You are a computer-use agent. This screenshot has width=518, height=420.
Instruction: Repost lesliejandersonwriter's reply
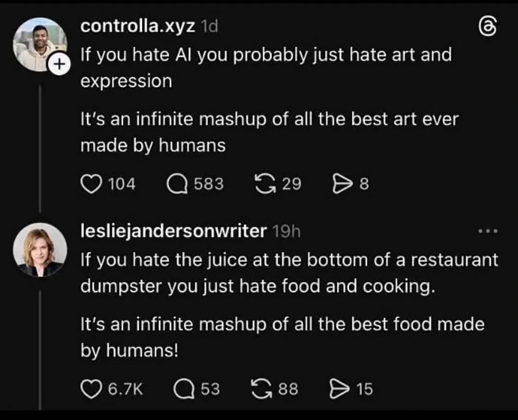pyautogui.click(x=262, y=387)
